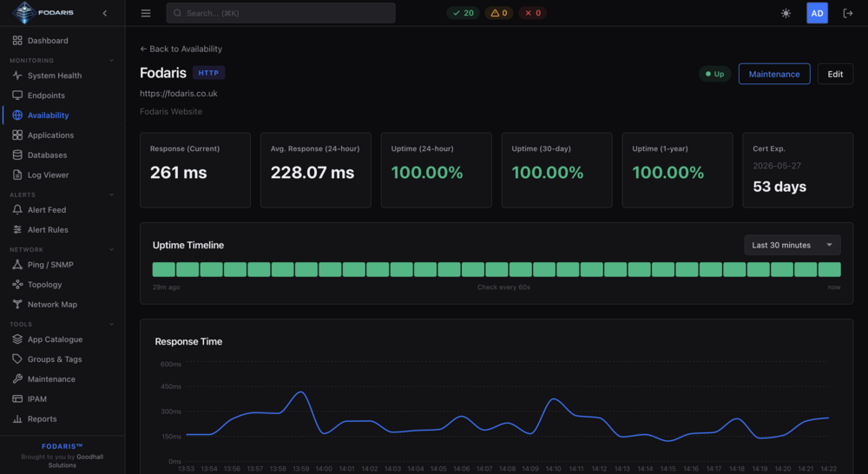
Task: Open the Goodhall Solutions link
Action: pyautogui.click(x=76, y=461)
